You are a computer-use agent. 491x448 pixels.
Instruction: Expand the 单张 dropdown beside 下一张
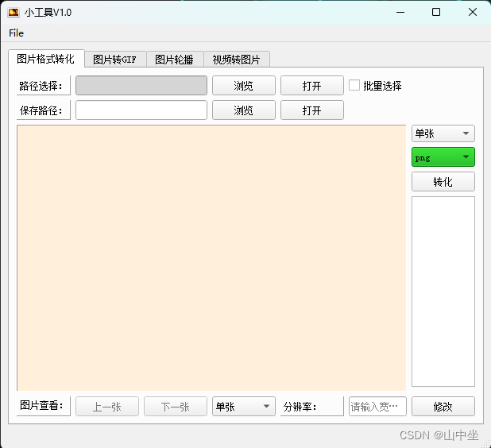click(244, 407)
